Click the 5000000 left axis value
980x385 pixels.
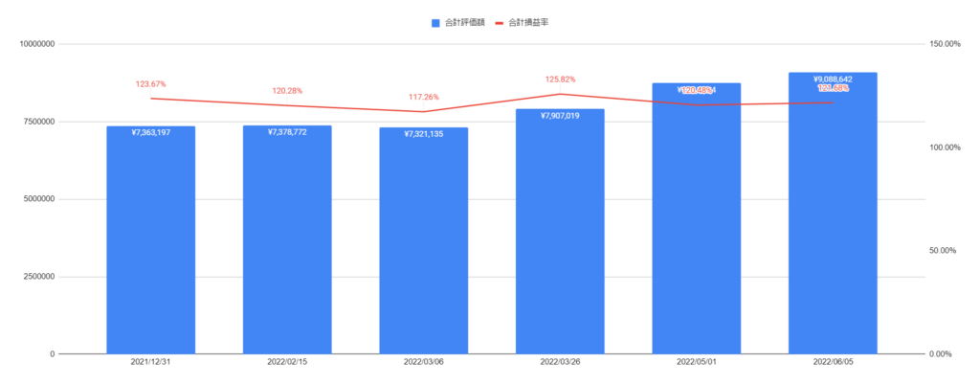38,199
